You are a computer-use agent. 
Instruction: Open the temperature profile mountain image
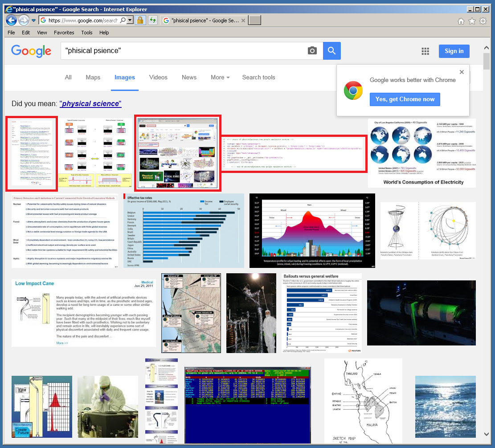tap(312, 230)
